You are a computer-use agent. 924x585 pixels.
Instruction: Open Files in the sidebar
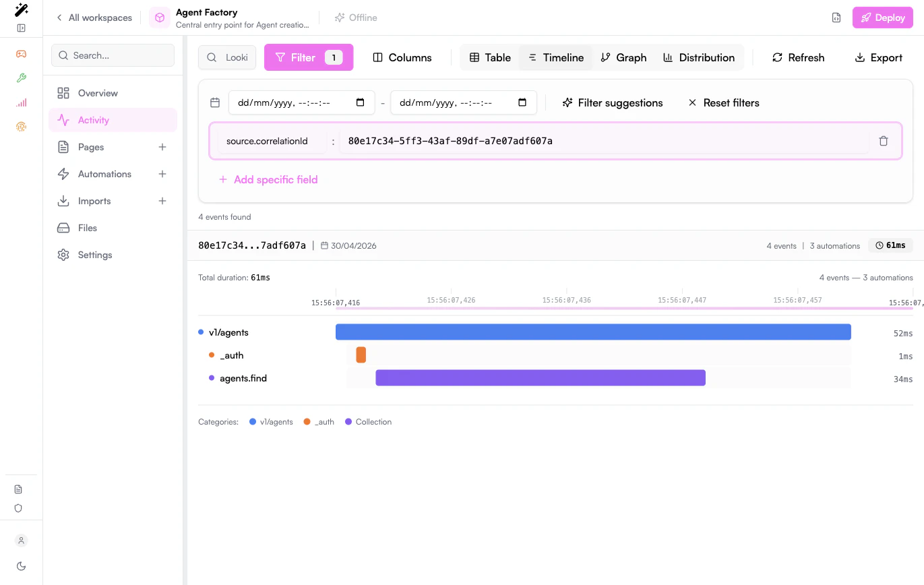113,228
